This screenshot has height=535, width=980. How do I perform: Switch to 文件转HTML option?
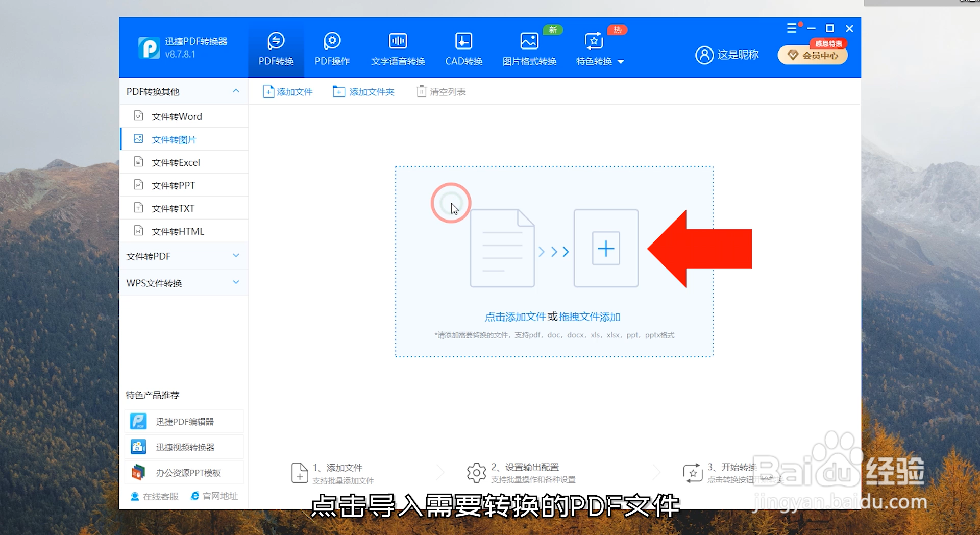pos(178,231)
